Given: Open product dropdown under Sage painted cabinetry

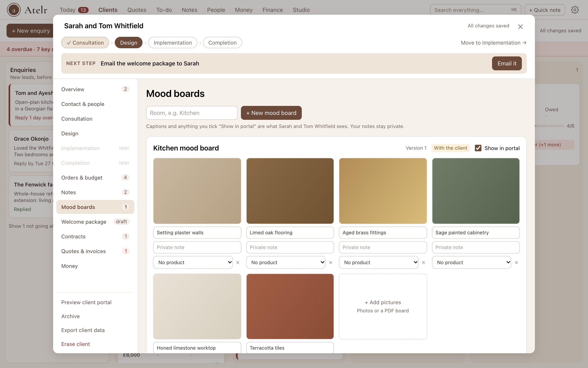Looking at the screenshot, I should pyautogui.click(x=471, y=262).
